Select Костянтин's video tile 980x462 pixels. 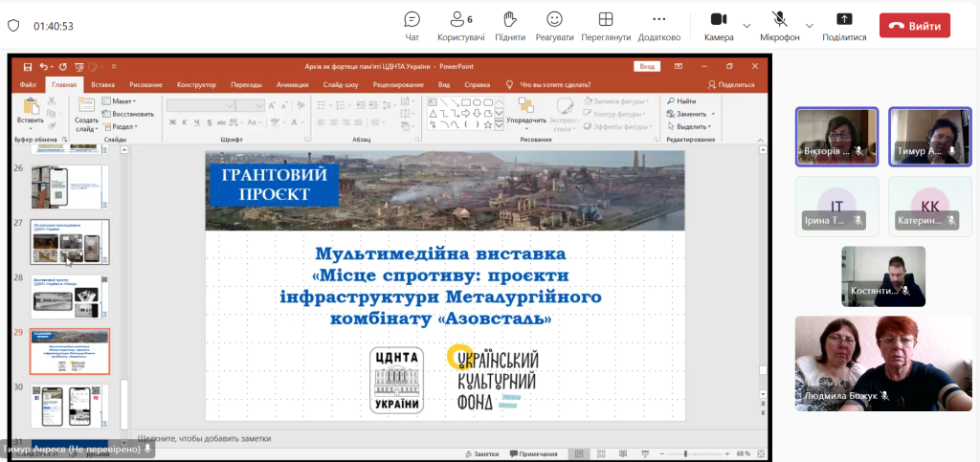(882, 276)
